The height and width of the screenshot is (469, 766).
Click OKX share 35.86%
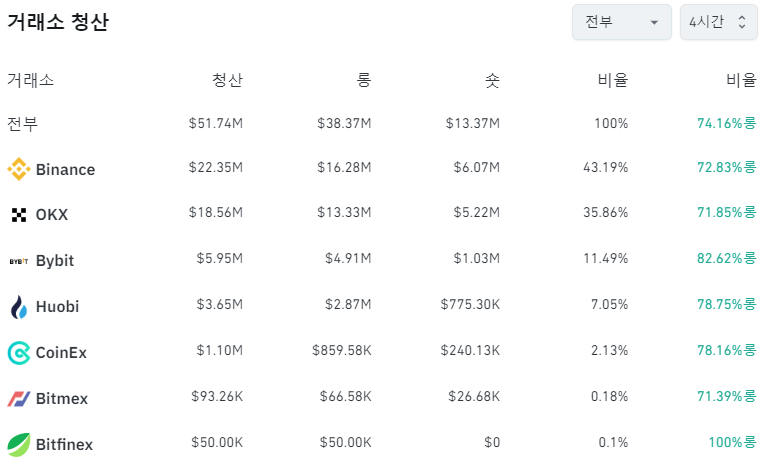[605, 213]
